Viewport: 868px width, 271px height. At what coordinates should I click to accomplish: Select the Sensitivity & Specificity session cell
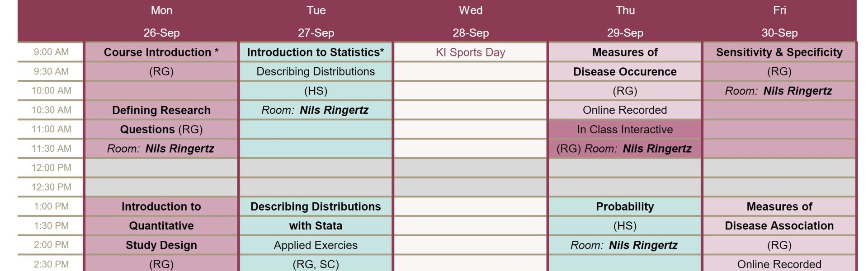tap(779, 52)
